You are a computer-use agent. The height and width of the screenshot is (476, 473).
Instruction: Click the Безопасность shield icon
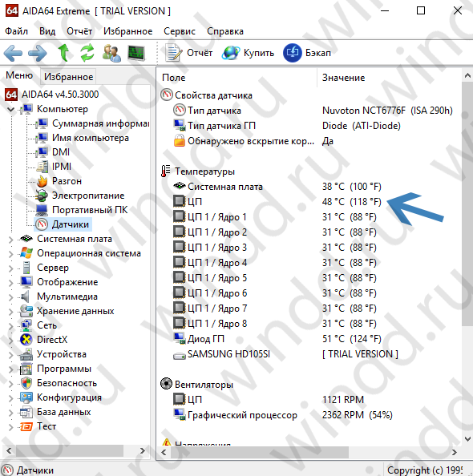(x=26, y=383)
